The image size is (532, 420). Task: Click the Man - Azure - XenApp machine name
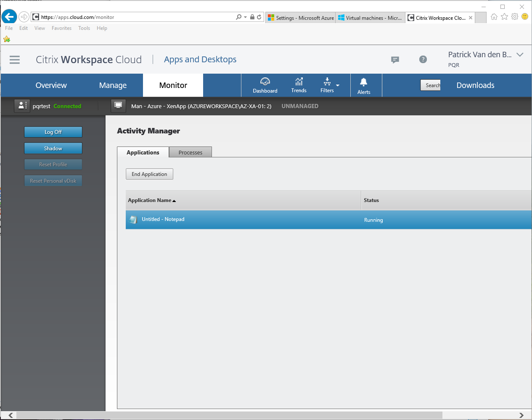pos(201,106)
